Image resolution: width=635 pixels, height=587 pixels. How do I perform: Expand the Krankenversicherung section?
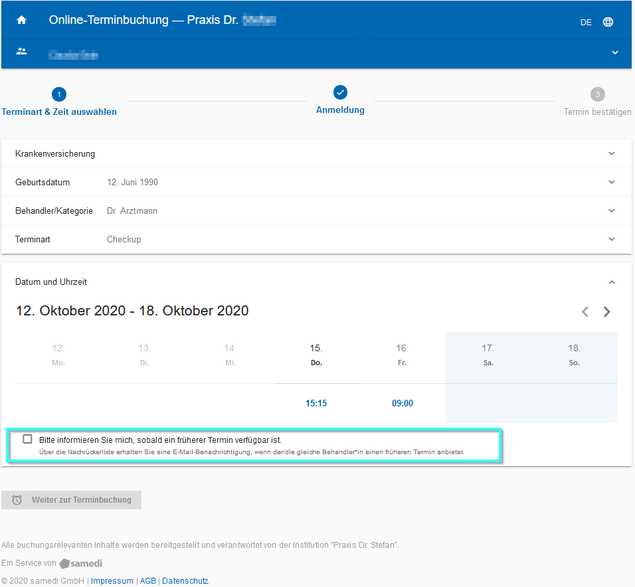(611, 154)
